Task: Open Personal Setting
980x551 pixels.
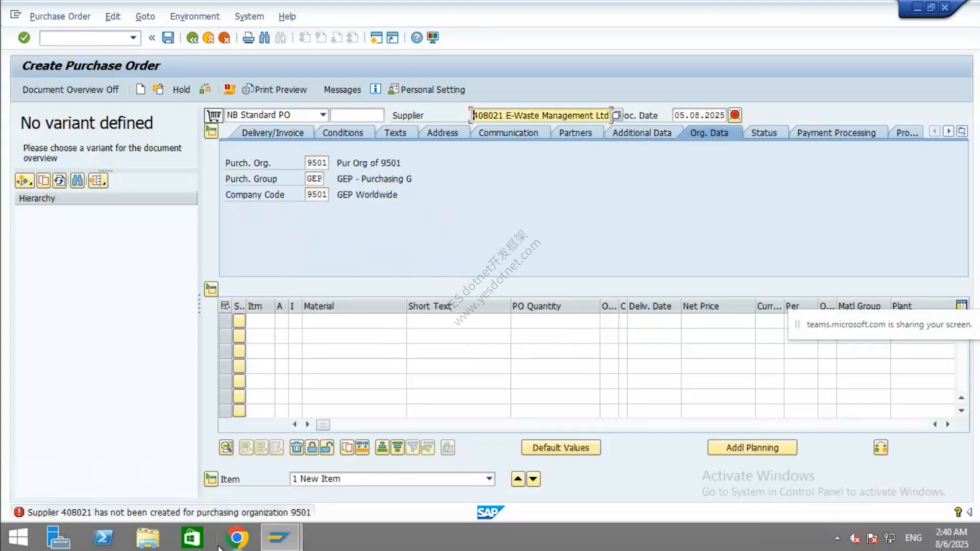Action: 427,90
